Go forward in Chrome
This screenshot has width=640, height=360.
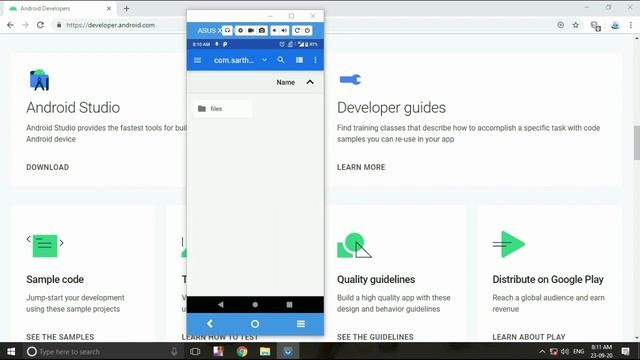[x=25, y=25]
